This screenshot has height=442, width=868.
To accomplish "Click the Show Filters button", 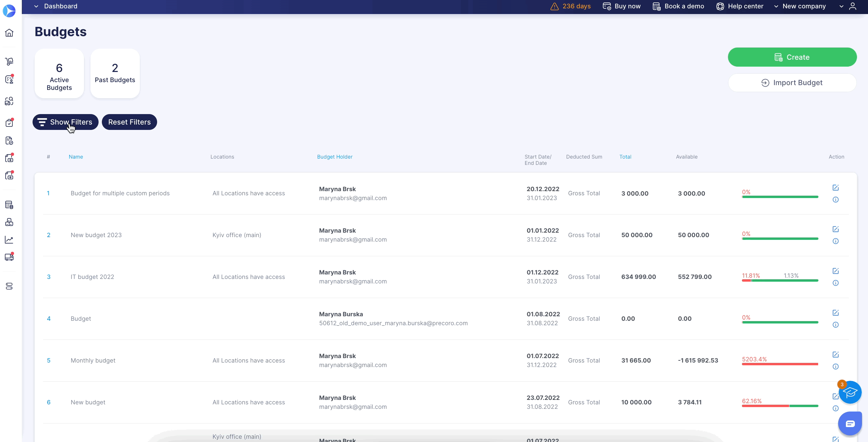I will coord(65,122).
